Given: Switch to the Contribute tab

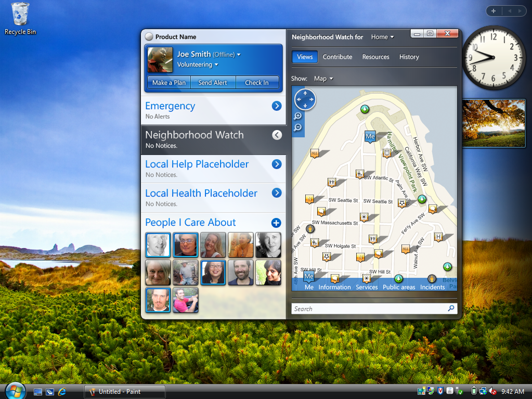Looking at the screenshot, I should [338, 57].
